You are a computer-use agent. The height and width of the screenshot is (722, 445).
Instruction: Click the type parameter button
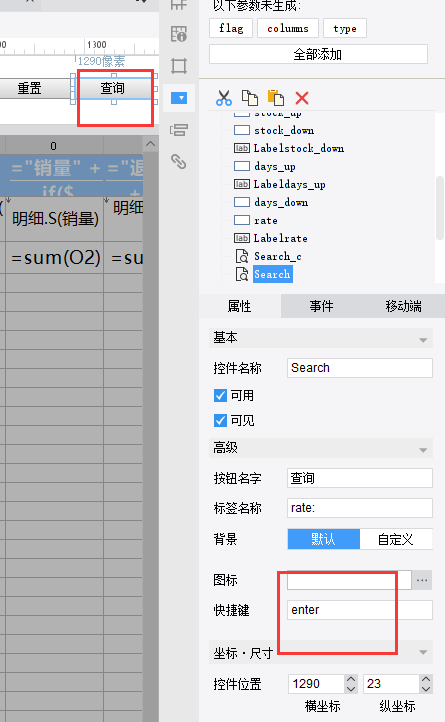345,29
